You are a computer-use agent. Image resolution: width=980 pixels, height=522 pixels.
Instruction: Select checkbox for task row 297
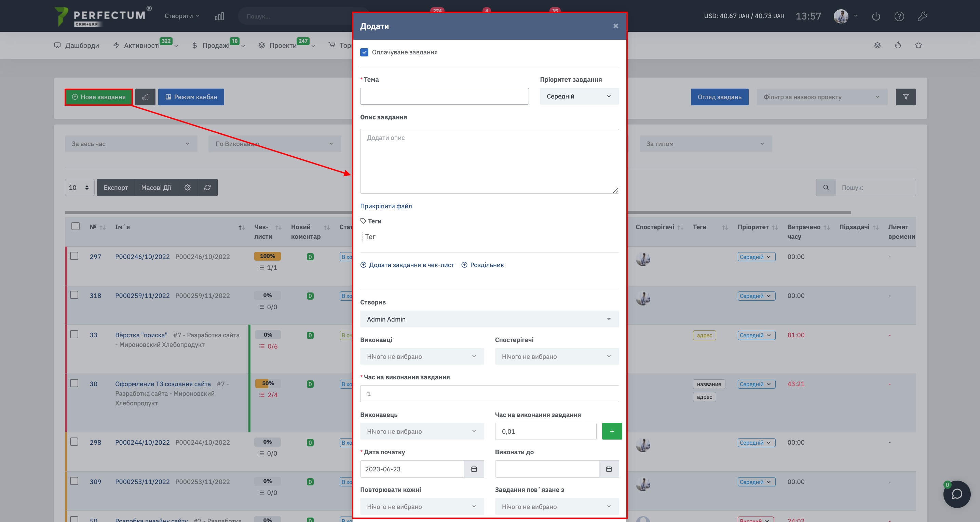[x=74, y=256]
